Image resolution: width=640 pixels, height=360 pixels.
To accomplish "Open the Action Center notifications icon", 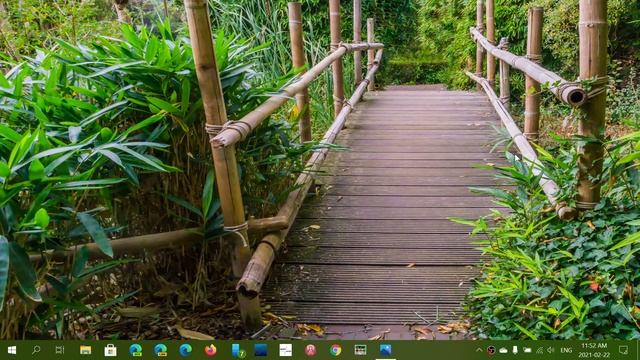I will click(623, 350).
